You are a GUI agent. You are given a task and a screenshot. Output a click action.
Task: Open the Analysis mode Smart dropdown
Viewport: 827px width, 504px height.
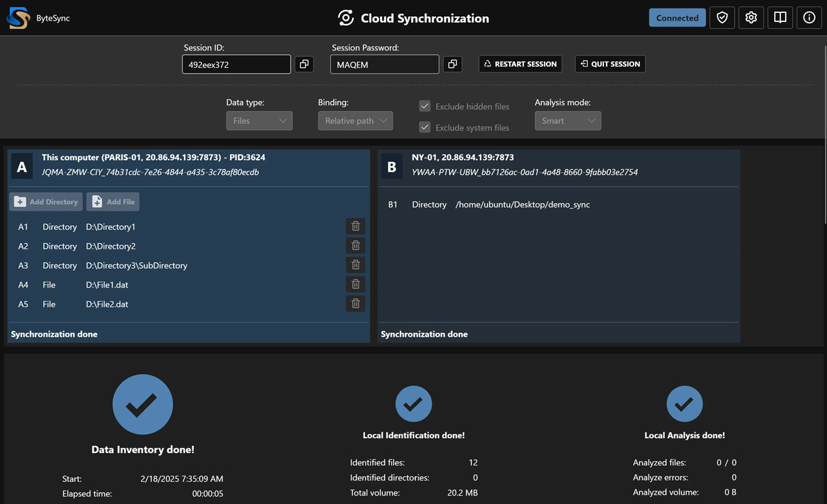pos(568,121)
